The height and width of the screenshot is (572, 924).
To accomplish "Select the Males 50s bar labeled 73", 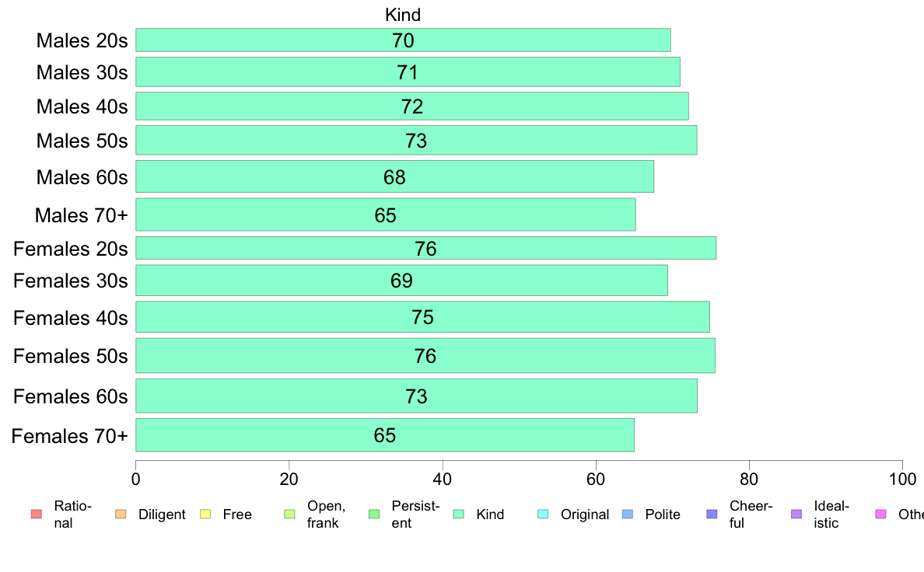I will coord(416,140).
